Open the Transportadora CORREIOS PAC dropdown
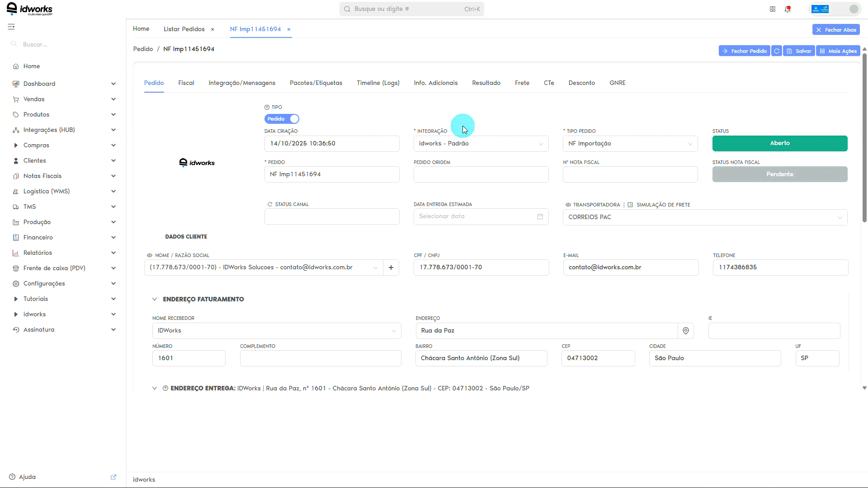This screenshot has width=868, height=488. (705, 217)
